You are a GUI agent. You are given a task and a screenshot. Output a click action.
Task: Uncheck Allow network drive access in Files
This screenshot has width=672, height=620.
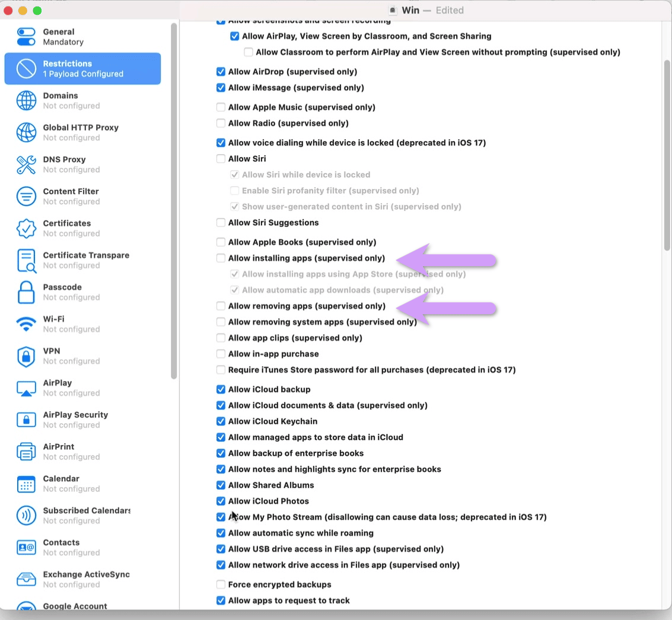click(221, 565)
